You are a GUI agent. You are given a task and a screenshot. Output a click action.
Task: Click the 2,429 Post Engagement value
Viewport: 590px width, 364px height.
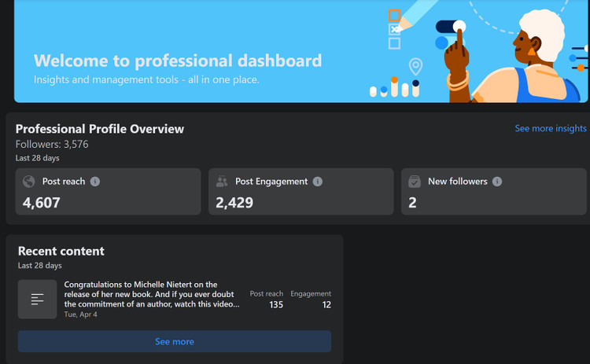point(235,203)
